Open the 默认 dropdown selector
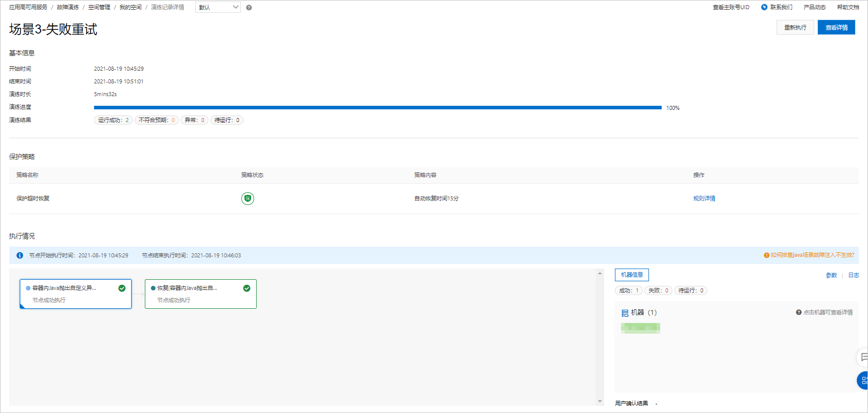Viewport: 868px width, 413px height. [218, 7]
